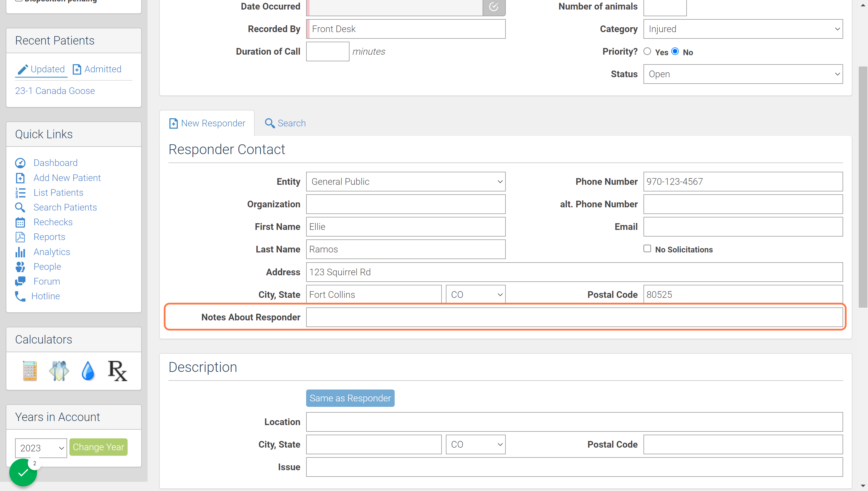Open the 23-1 Canada Goose patient link
This screenshot has width=868, height=491.
(55, 91)
